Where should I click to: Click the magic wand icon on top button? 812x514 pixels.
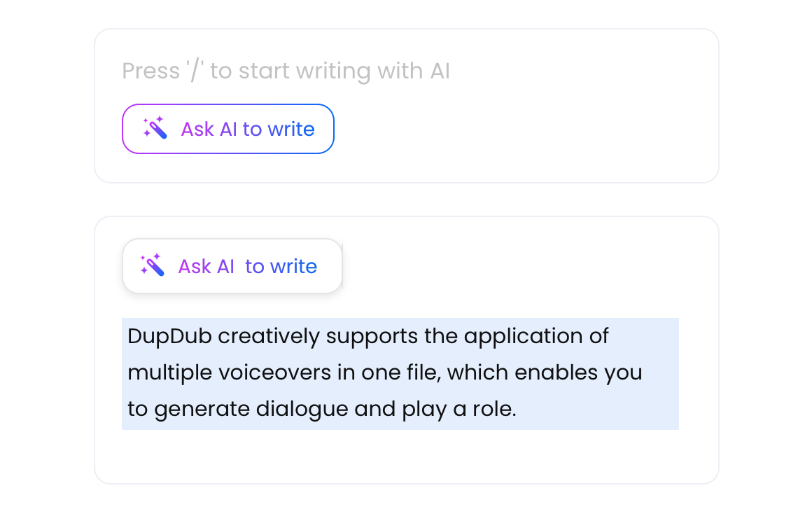coord(155,128)
